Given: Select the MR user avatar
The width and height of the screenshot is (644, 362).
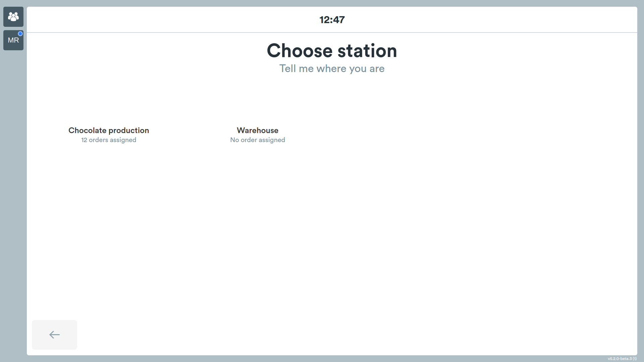Looking at the screenshot, I should [x=13, y=40].
